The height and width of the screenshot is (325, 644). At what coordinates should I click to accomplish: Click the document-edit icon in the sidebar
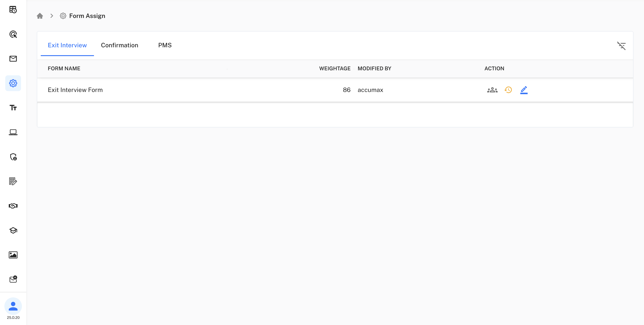13,182
